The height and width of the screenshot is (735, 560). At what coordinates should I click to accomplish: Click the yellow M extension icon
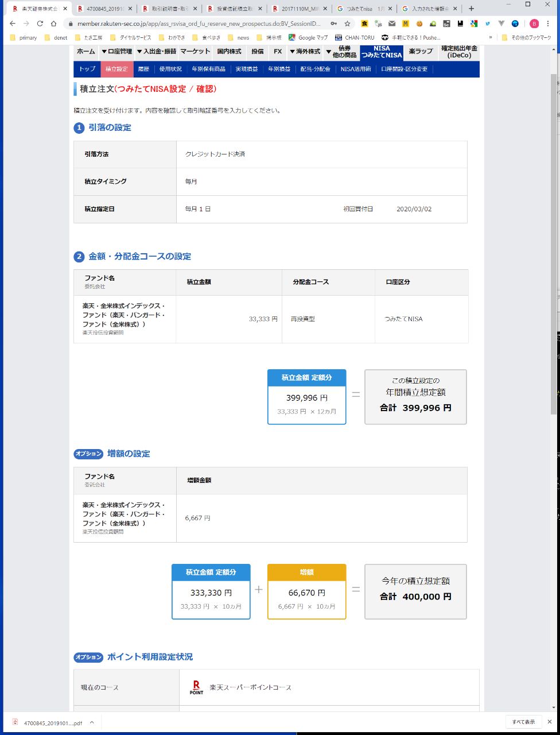(x=406, y=24)
